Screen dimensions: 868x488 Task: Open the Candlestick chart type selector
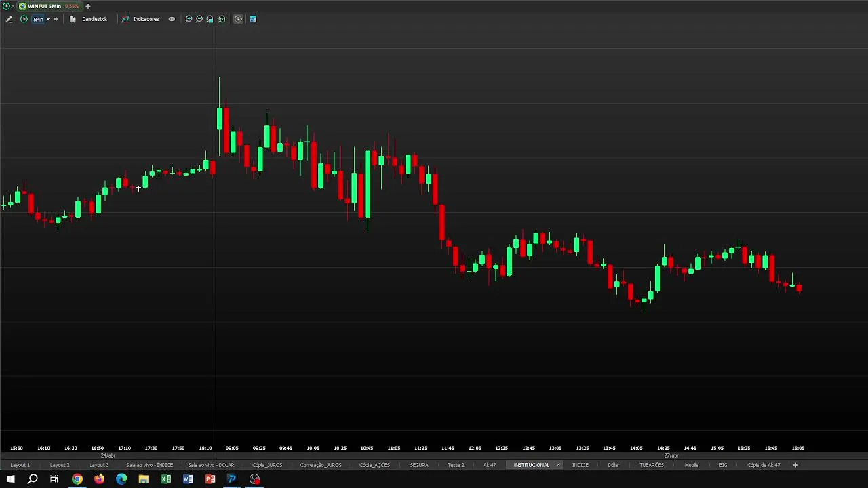coord(88,19)
